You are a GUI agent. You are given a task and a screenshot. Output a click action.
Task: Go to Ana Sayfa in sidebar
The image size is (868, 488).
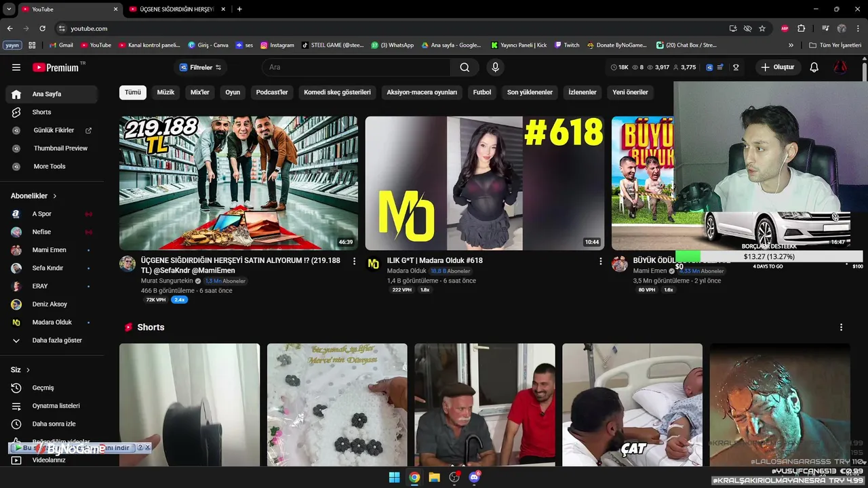52,94
